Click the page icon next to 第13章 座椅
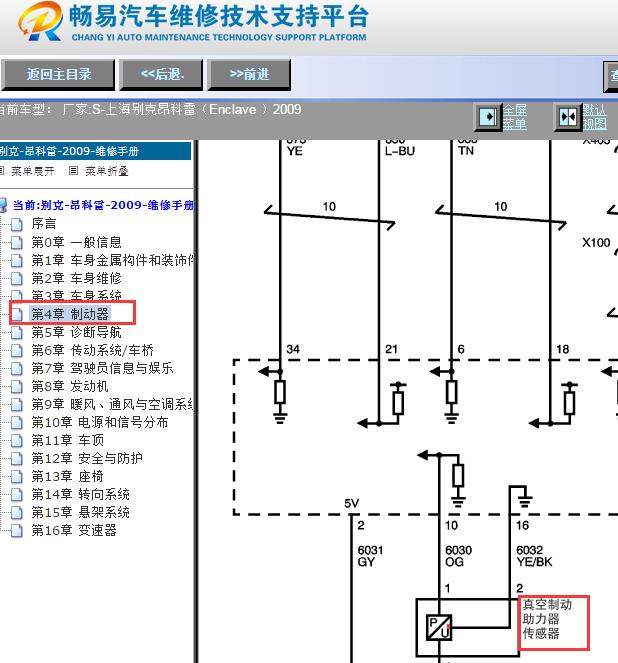The height and width of the screenshot is (663, 618). click(x=16, y=477)
